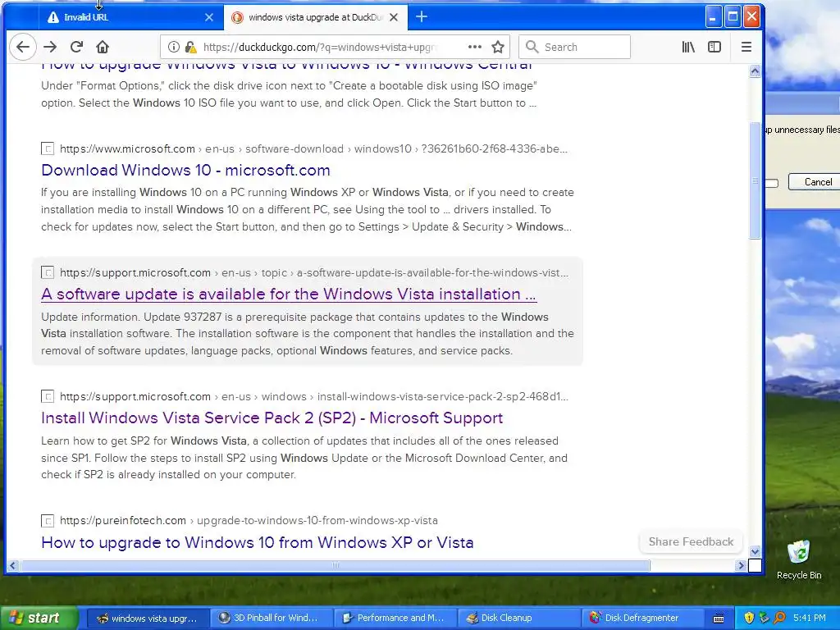The image size is (840, 630).
Task: Open the Windows Central upgrade result title
Action: pos(286,66)
